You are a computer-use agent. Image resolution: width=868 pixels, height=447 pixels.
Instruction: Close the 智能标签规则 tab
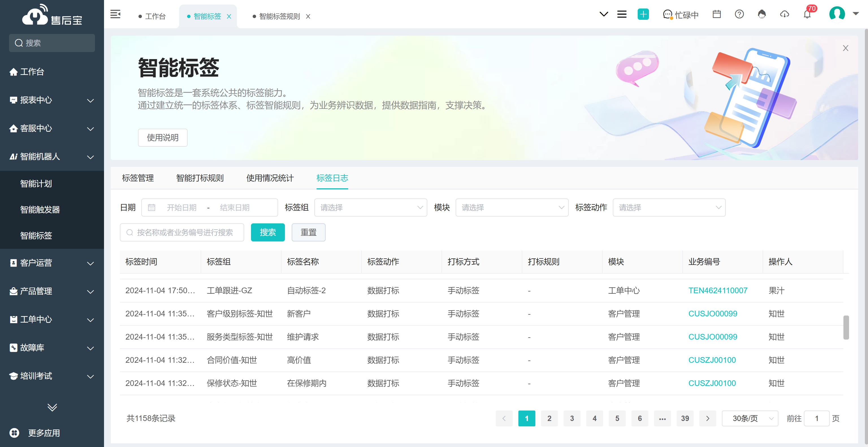[308, 16]
